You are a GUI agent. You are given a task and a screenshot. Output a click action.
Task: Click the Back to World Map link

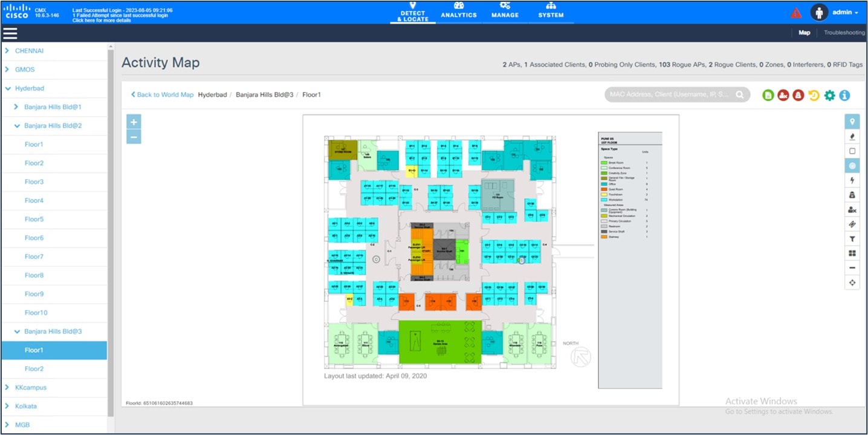[161, 94]
